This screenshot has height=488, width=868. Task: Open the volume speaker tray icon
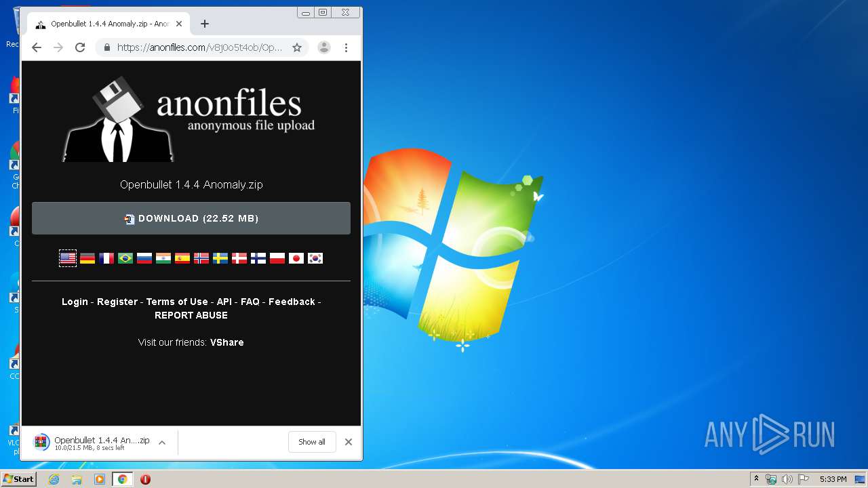[787, 479]
